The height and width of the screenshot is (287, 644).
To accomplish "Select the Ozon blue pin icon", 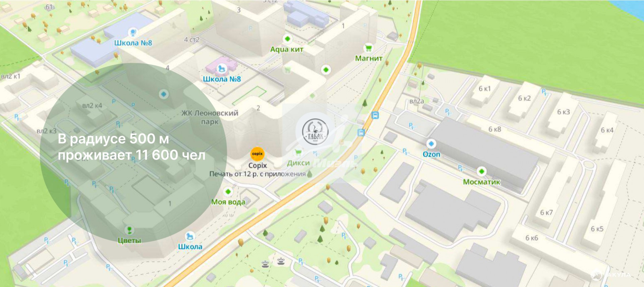I will pyautogui.click(x=431, y=144).
